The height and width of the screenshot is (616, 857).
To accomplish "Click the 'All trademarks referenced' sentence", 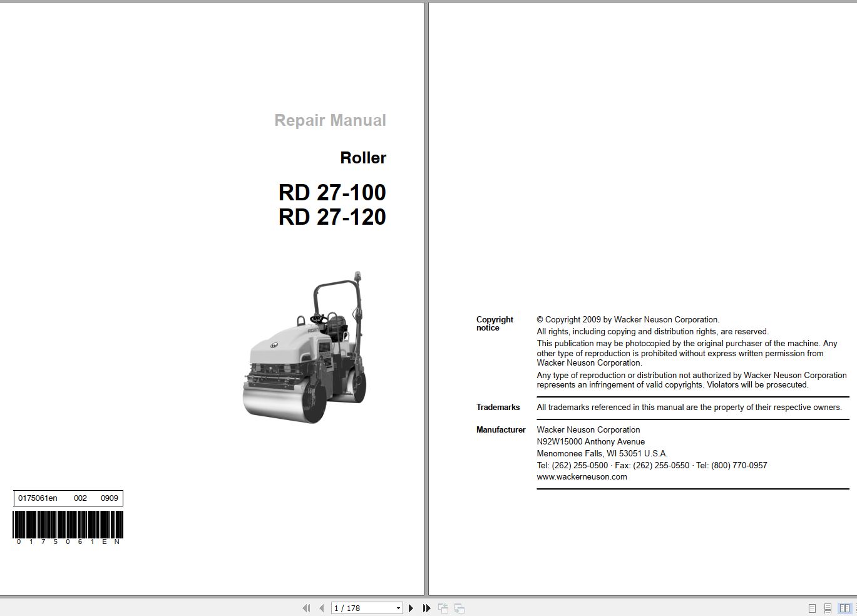I will tap(689, 407).
